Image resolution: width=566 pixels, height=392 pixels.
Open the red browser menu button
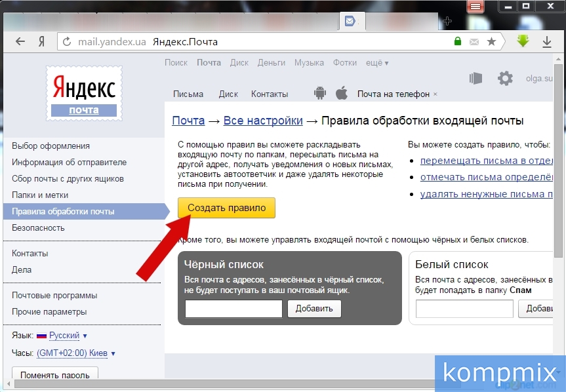475,7
